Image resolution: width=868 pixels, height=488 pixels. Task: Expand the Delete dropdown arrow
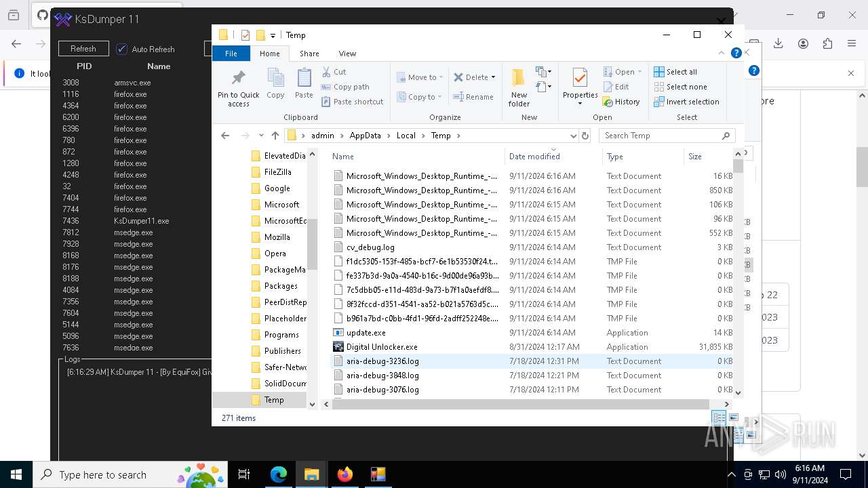493,77
